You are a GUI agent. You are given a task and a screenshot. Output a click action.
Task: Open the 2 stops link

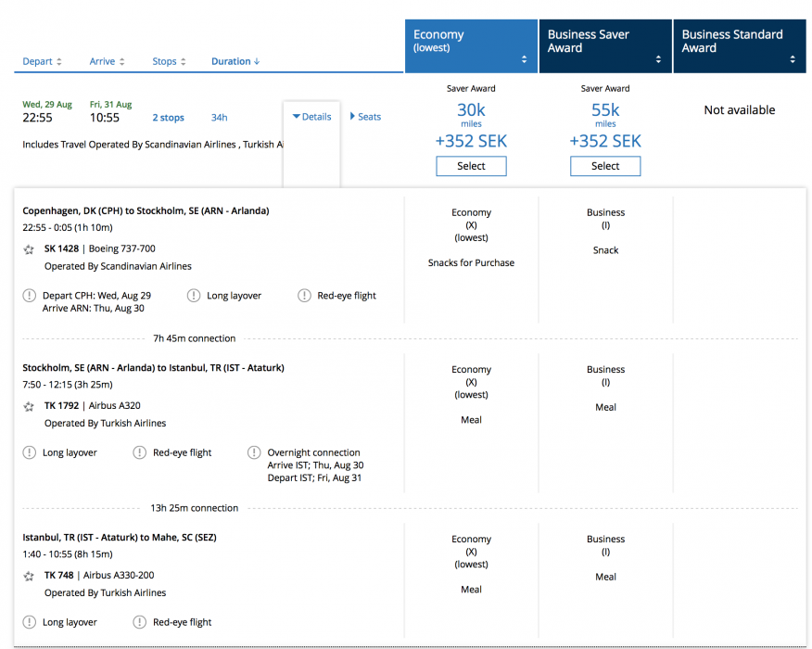(168, 118)
